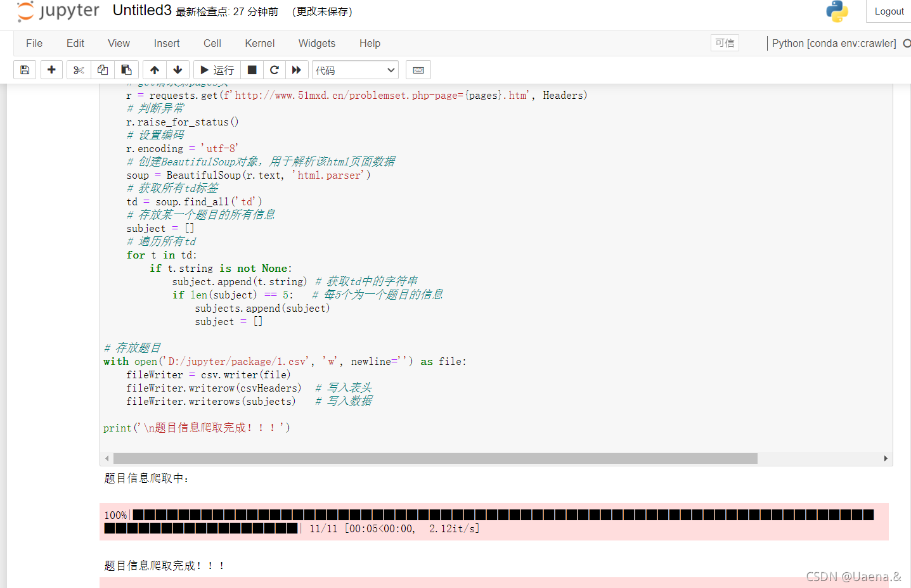Click the fileWriter.writerows(subjects) line
Image resolution: width=911 pixels, height=588 pixels.
[211, 401]
